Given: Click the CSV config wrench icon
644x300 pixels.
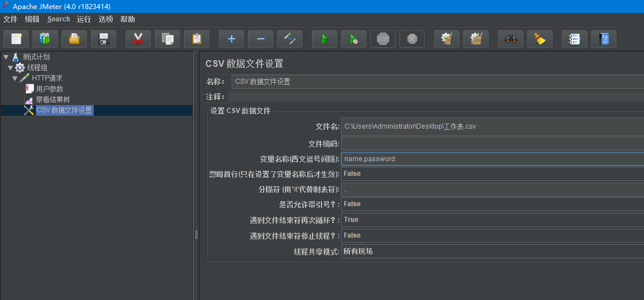Looking at the screenshot, I should [x=29, y=110].
